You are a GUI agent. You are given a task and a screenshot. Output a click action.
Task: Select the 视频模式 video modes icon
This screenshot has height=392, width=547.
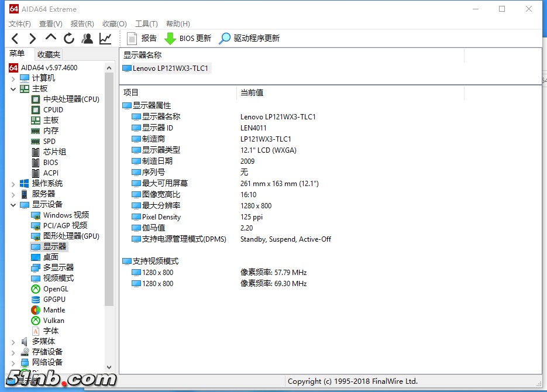[x=36, y=278]
